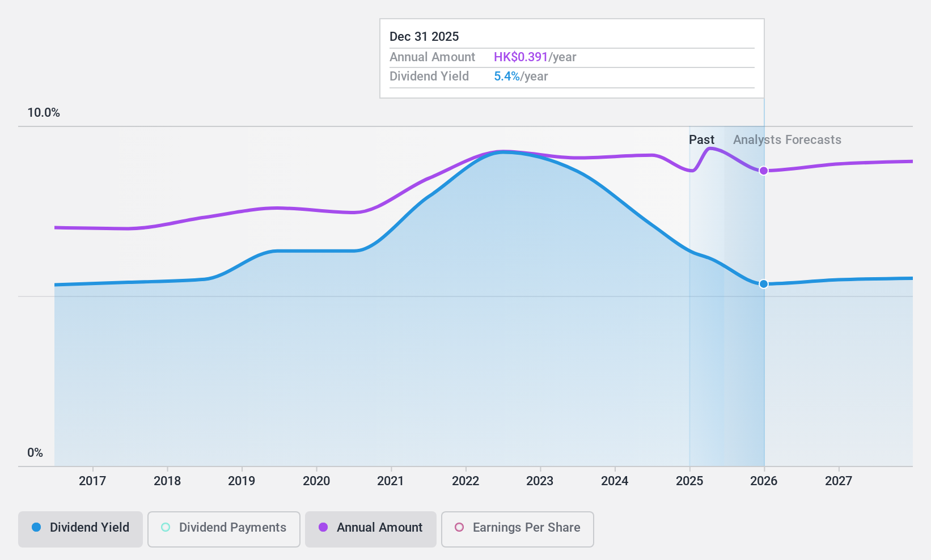This screenshot has width=931, height=560.
Task: Toggle the Dividend Yield series
Action: pos(81,529)
